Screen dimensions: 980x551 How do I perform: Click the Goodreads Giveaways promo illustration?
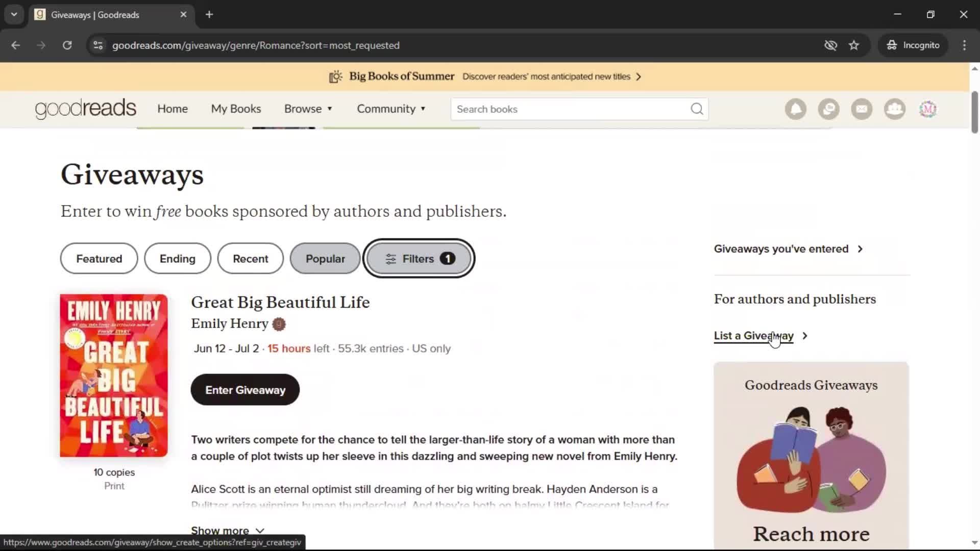pos(811,459)
